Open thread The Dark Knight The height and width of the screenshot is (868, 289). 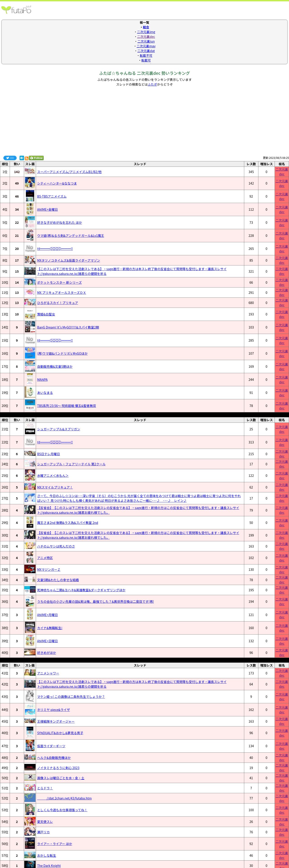[x=49, y=866]
